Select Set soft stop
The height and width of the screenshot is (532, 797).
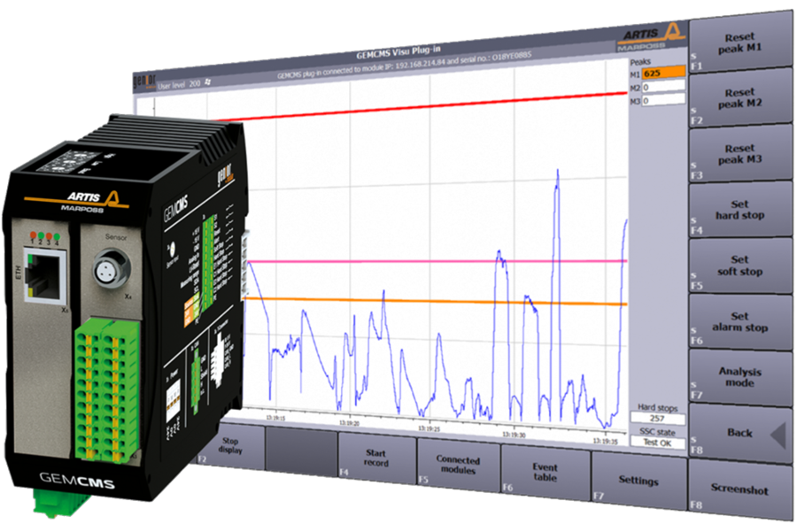[740, 266]
